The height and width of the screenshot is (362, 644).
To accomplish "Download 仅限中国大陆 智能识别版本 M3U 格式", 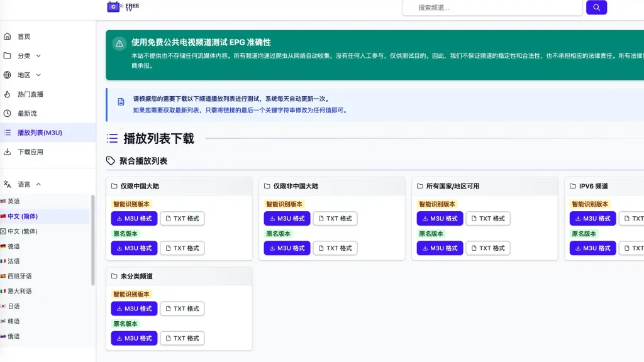I will 134,218.
